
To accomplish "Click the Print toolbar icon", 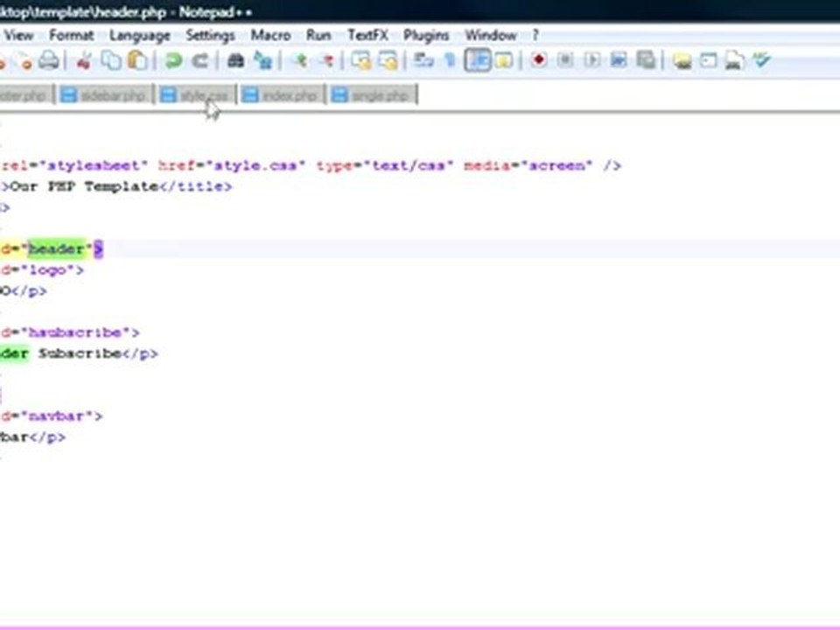I will [49, 60].
